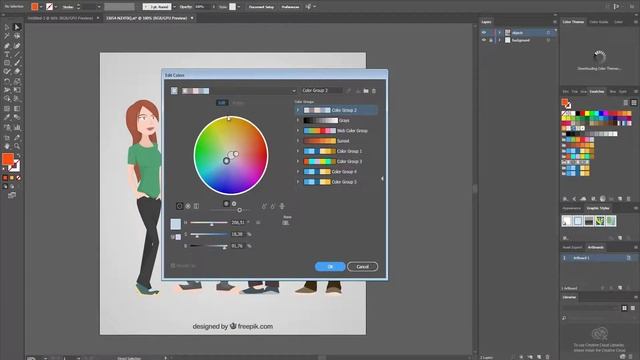Click the unlink harmony colors icon

click(282, 207)
